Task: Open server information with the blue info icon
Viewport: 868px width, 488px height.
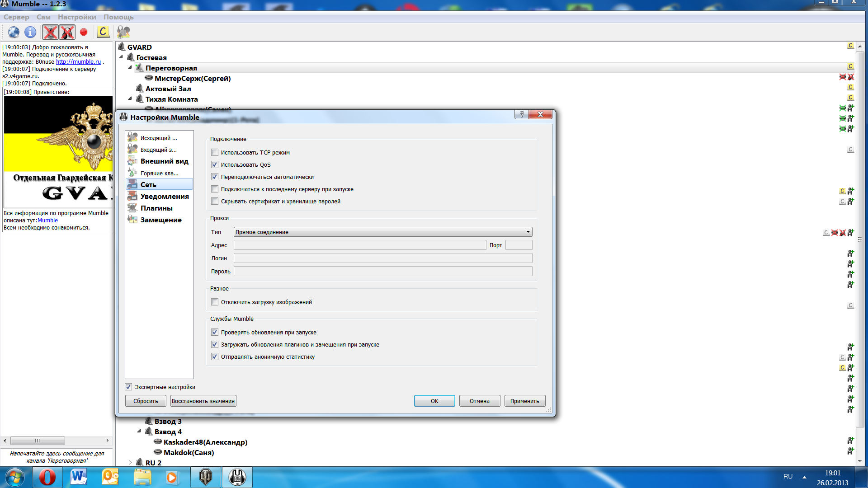Action: (30, 32)
